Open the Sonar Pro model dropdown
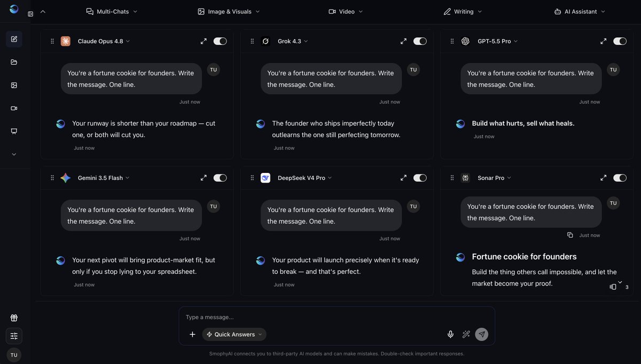The image size is (641, 364). coord(494,178)
